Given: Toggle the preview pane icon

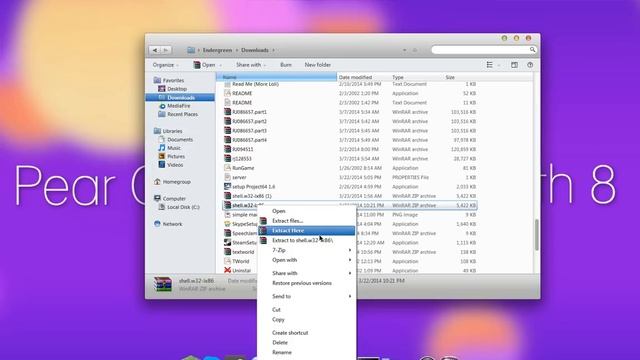Looking at the screenshot, I should 514,65.
